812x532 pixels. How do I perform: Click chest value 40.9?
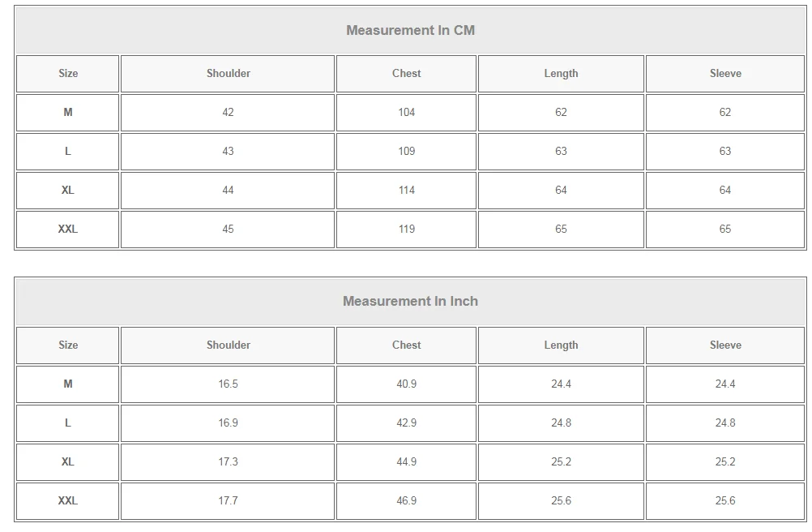pos(406,384)
